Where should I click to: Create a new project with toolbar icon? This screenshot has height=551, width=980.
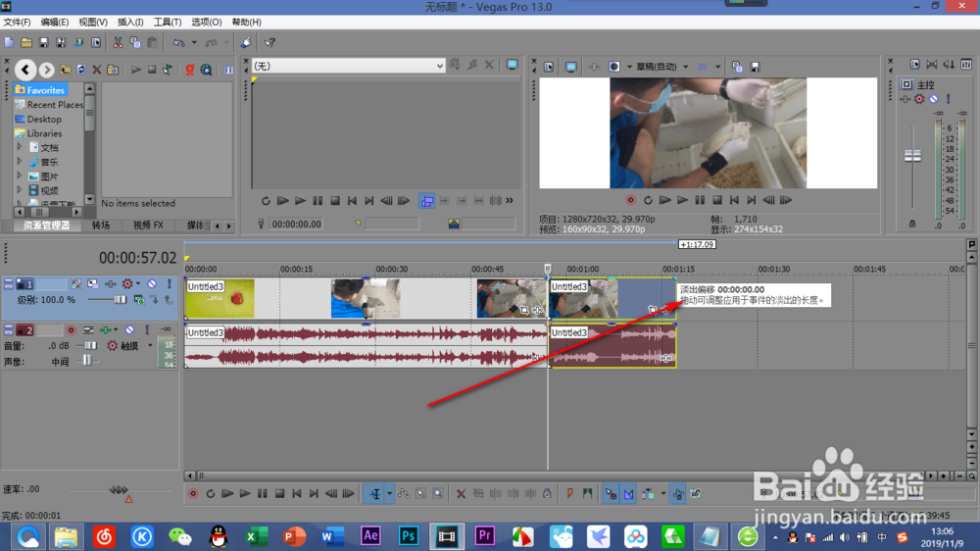point(9,42)
